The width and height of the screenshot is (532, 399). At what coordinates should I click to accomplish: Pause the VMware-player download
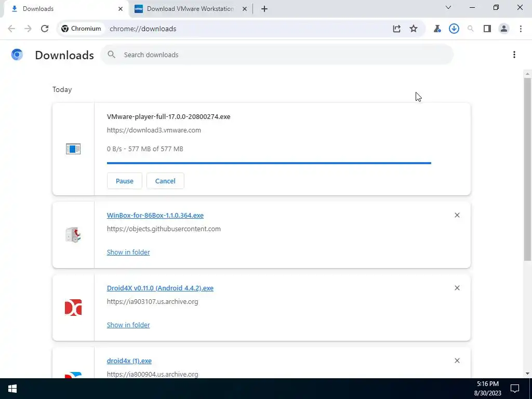pyautogui.click(x=125, y=181)
